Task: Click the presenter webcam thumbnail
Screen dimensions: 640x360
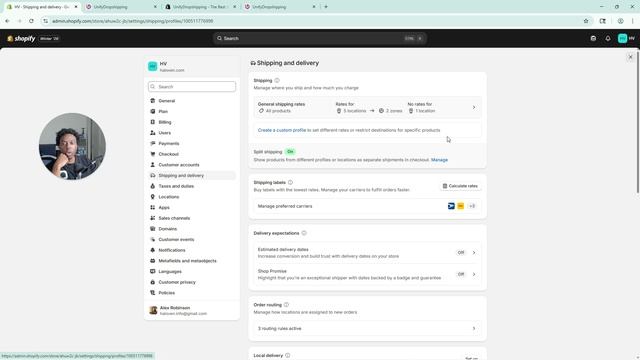Action: point(72,146)
